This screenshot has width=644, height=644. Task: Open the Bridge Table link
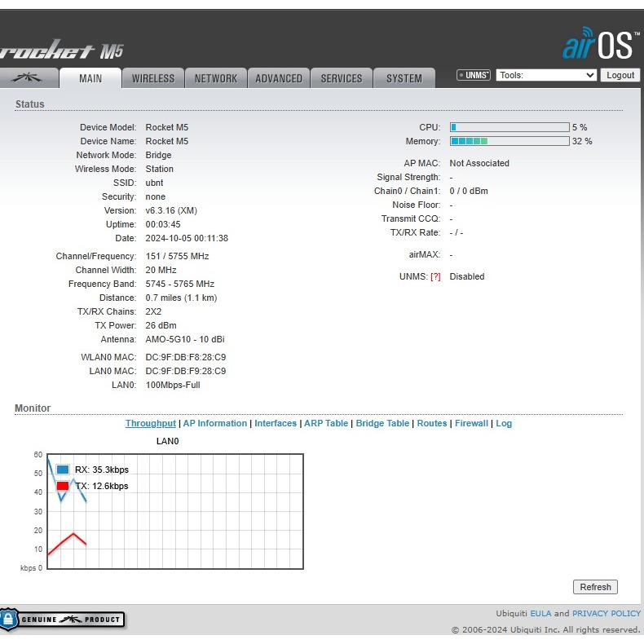382,423
